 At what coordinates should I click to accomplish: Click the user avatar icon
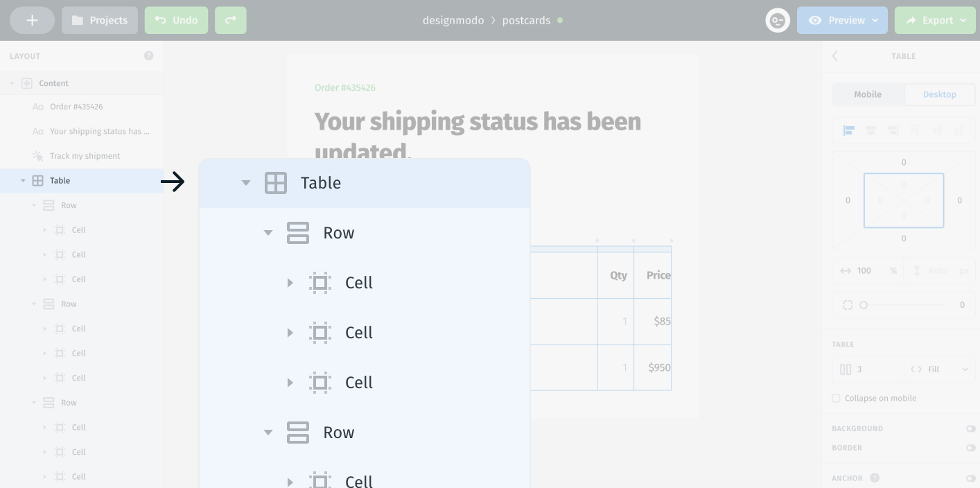point(778,20)
